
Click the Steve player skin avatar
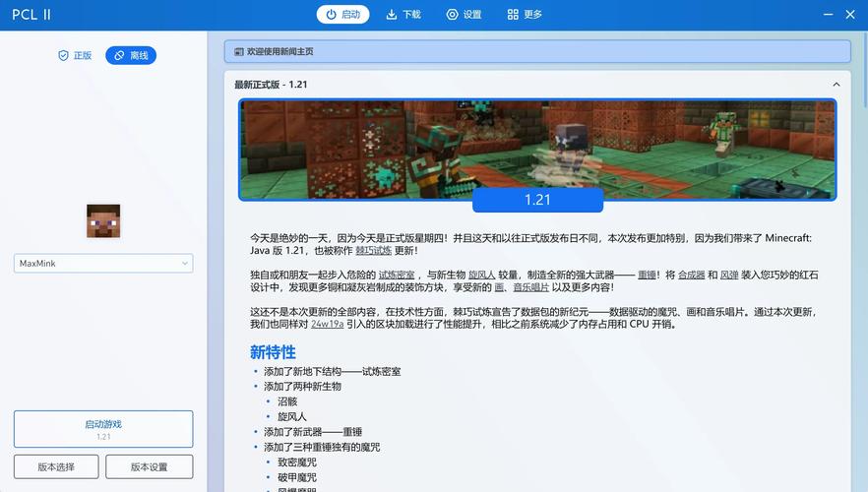tap(103, 220)
